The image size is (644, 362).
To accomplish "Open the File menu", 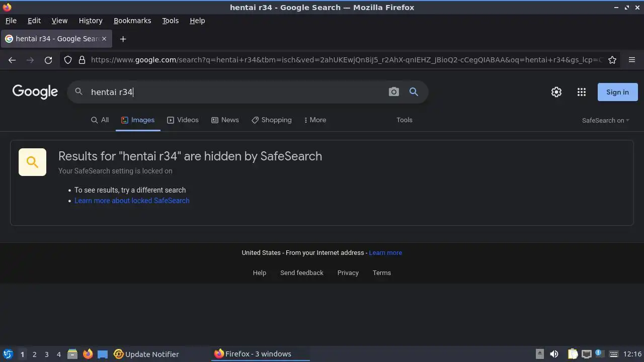I will (11, 21).
